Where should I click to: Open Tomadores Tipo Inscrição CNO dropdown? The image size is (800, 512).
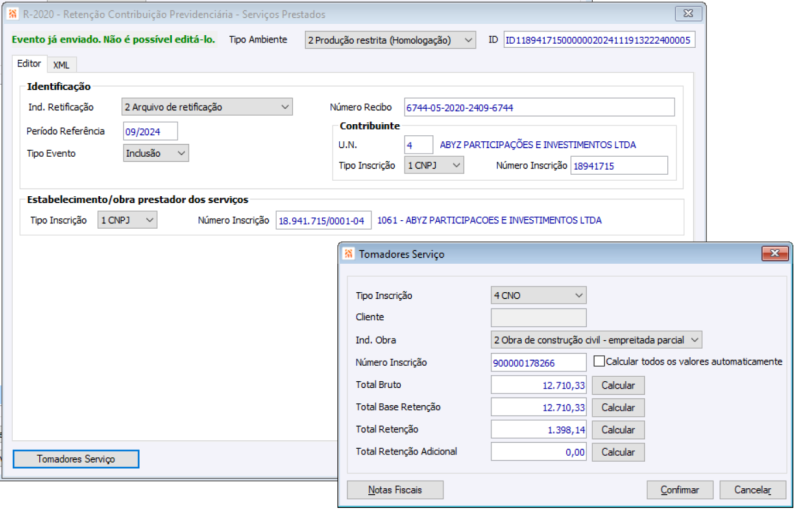(538, 295)
